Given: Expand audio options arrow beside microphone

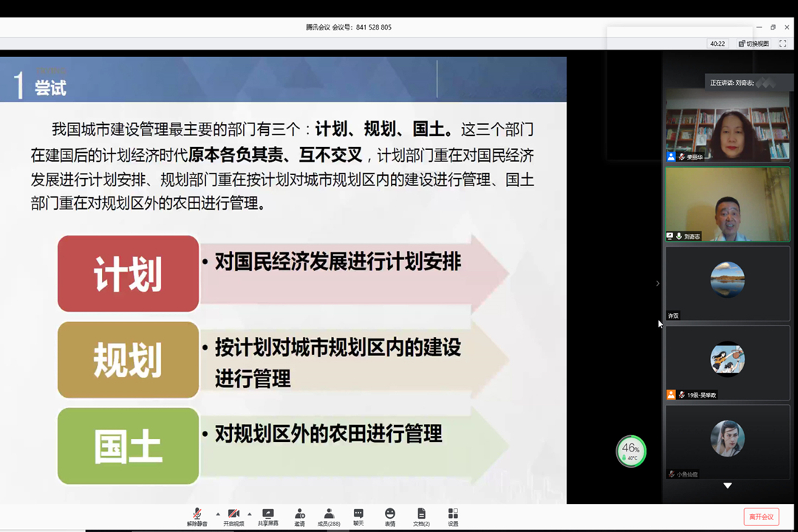Looking at the screenshot, I should [217, 514].
